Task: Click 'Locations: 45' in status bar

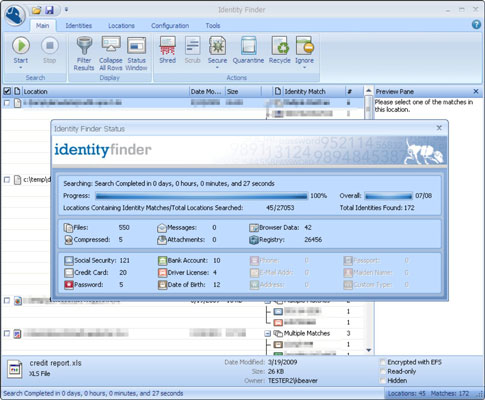Action: 407,394
